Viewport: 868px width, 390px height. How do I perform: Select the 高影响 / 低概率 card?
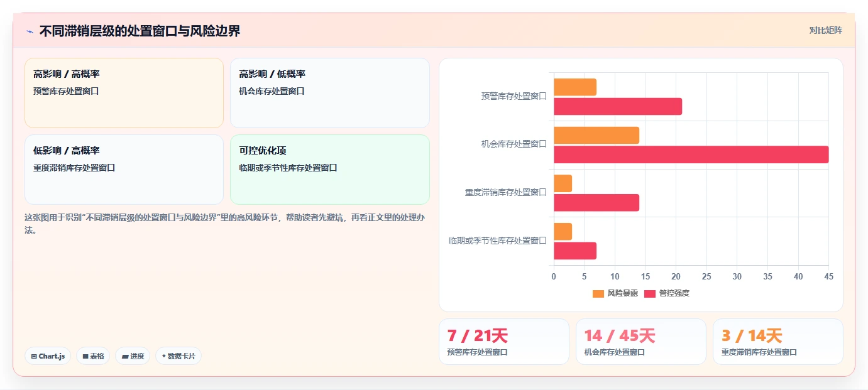(x=330, y=93)
